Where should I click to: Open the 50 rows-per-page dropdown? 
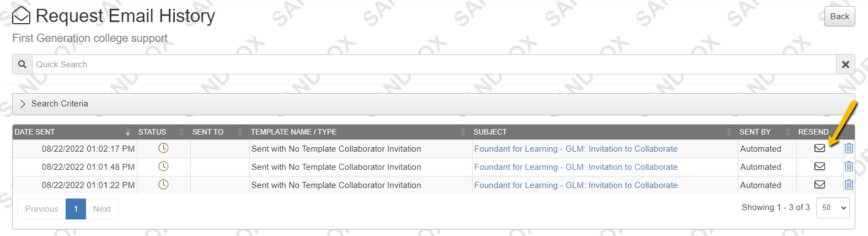pyautogui.click(x=833, y=208)
